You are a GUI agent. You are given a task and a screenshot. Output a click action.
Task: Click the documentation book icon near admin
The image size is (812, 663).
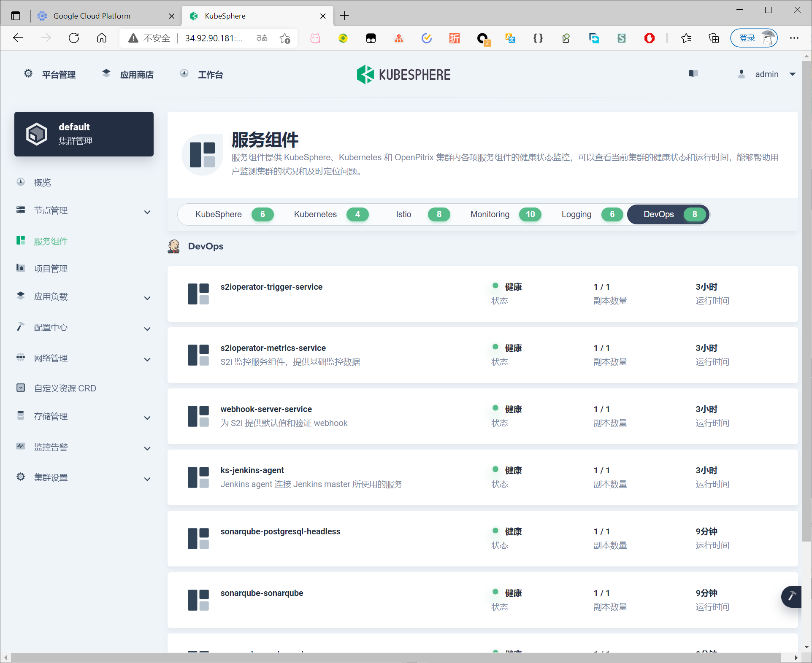click(x=693, y=74)
